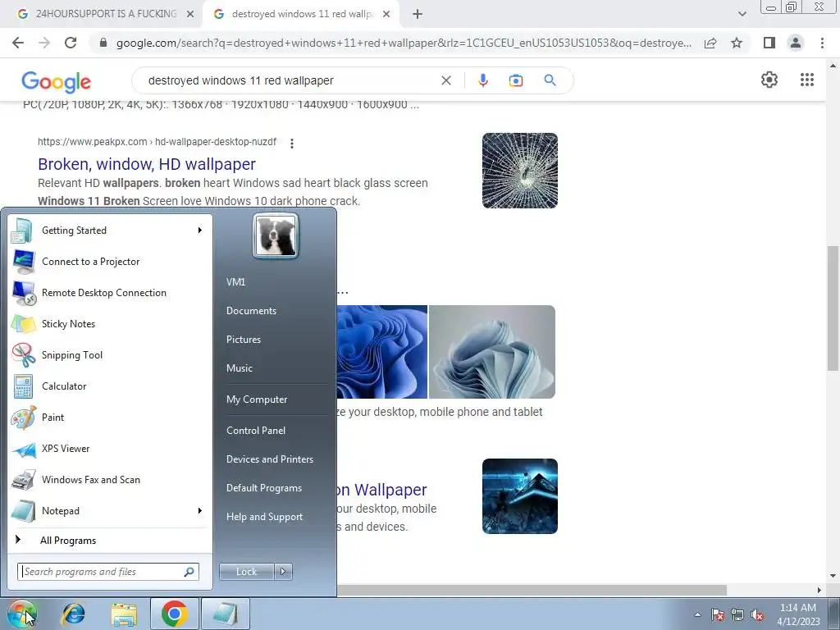
Task: Open shutdown options arrow next to Lock
Action: [283, 572]
